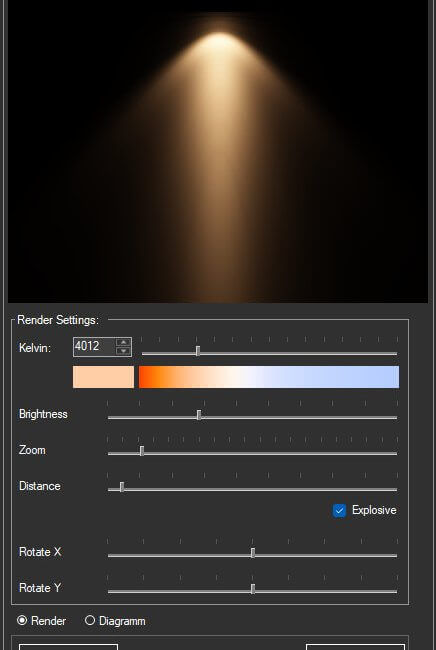The height and width of the screenshot is (650, 436).
Task: Uncheck the Explosive checkbox
Action: (339, 510)
